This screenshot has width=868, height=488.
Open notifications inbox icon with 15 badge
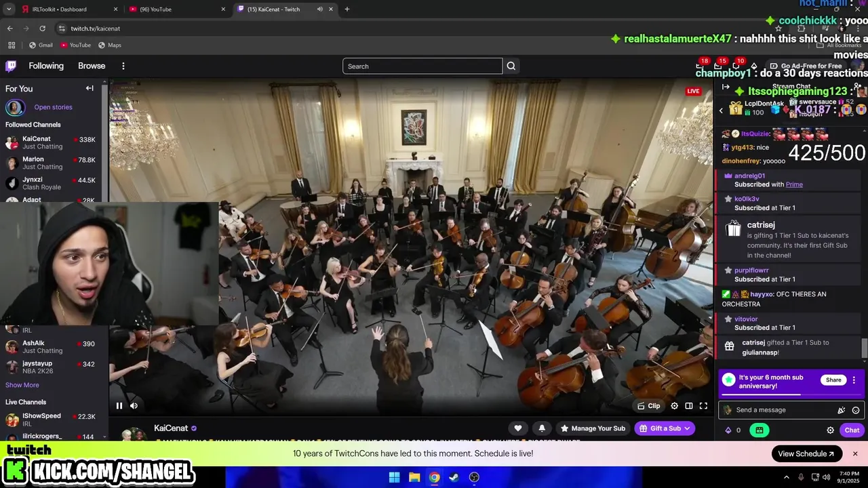pyautogui.click(x=718, y=66)
